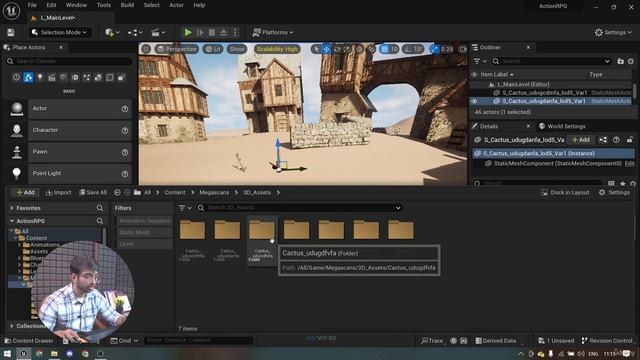Switch to the World Settings tab
This screenshot has width=640, height=360.
click(x=562, y=126)
